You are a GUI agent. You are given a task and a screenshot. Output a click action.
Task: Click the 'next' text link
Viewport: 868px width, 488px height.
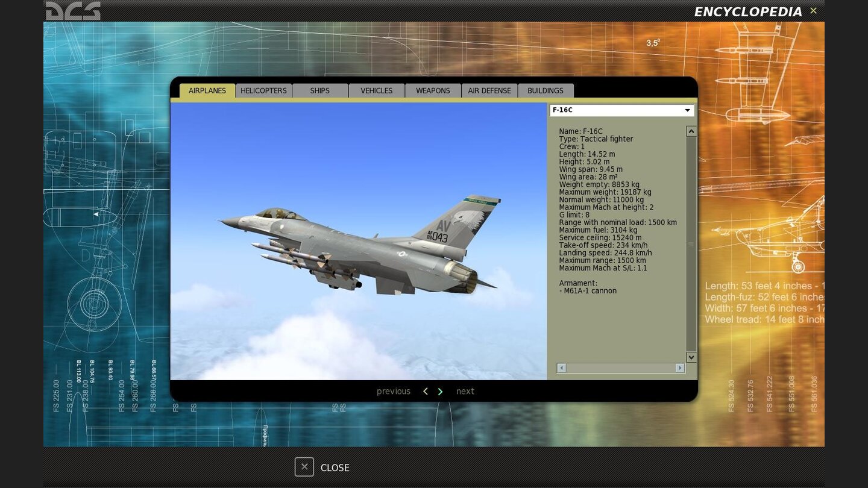tap(465, 392)
